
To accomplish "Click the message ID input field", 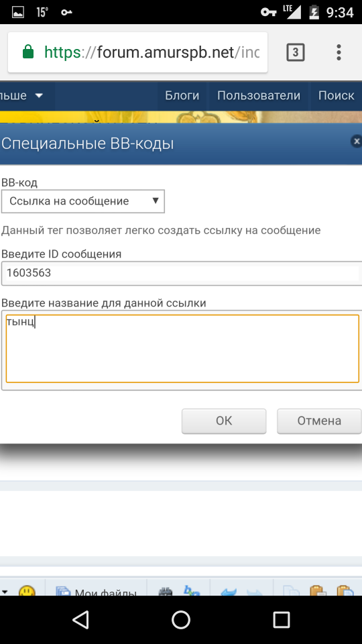I will point(182,273).
